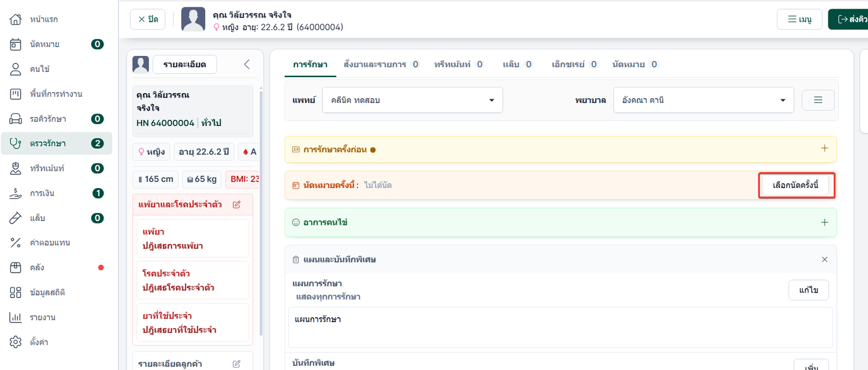Collapse patient detail panel chevron

tap(247, 64)
